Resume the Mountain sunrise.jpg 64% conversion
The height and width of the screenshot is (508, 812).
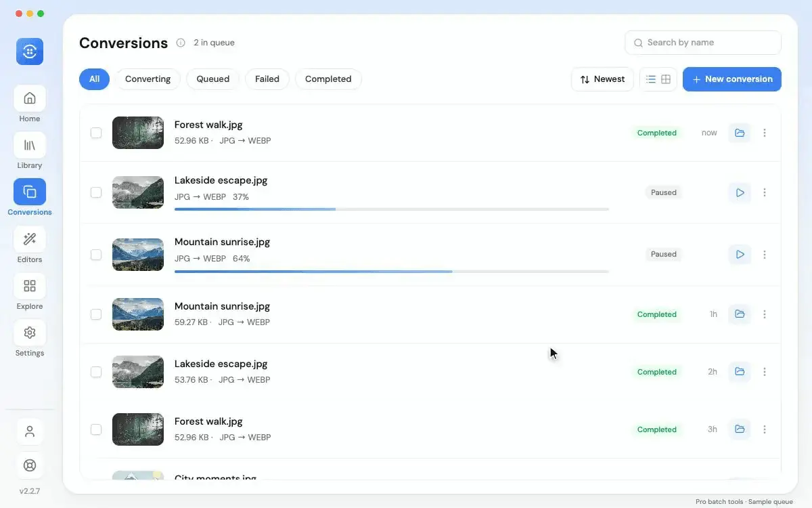[x=740, y=255]
